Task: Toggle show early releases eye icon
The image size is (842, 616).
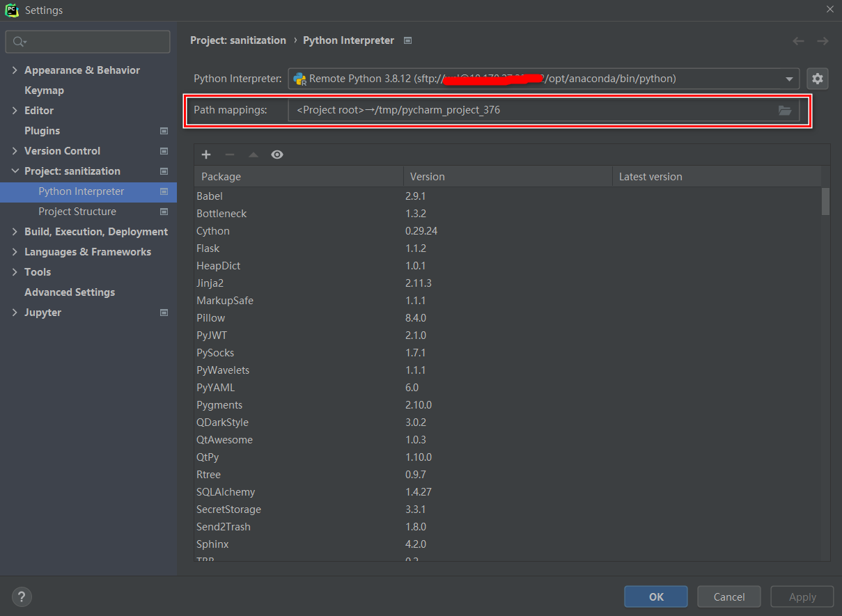Action: pyautogui.click(x=277, y=155)
